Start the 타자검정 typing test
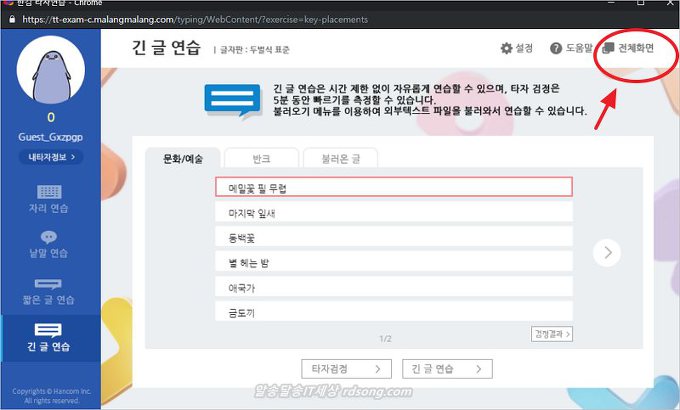This screenshot has width=680, height=410. tap(345, 369)
